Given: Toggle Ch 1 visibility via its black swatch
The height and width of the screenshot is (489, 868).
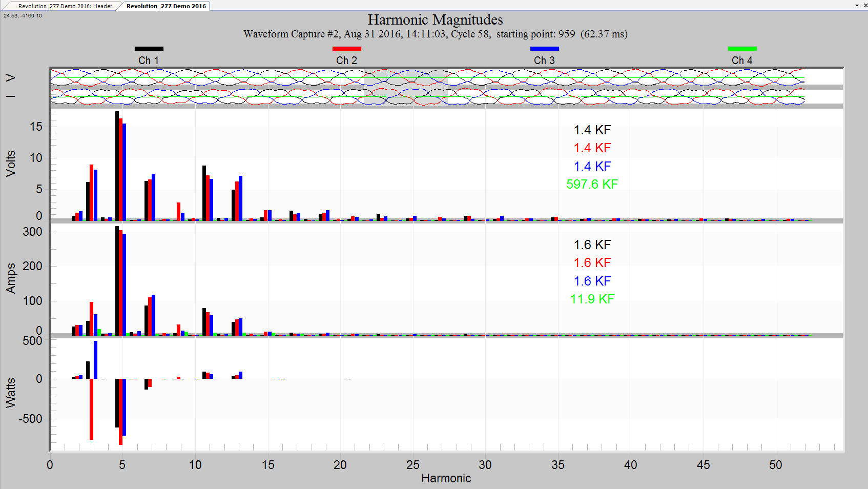Looking at the screenshot, I should [x=149, y=49].
